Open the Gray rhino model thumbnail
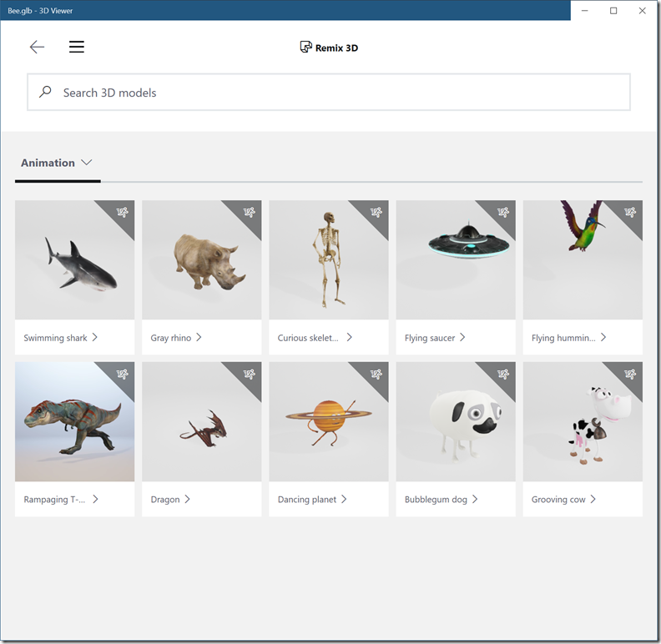The image size is (661, 644). click(201, 260)
